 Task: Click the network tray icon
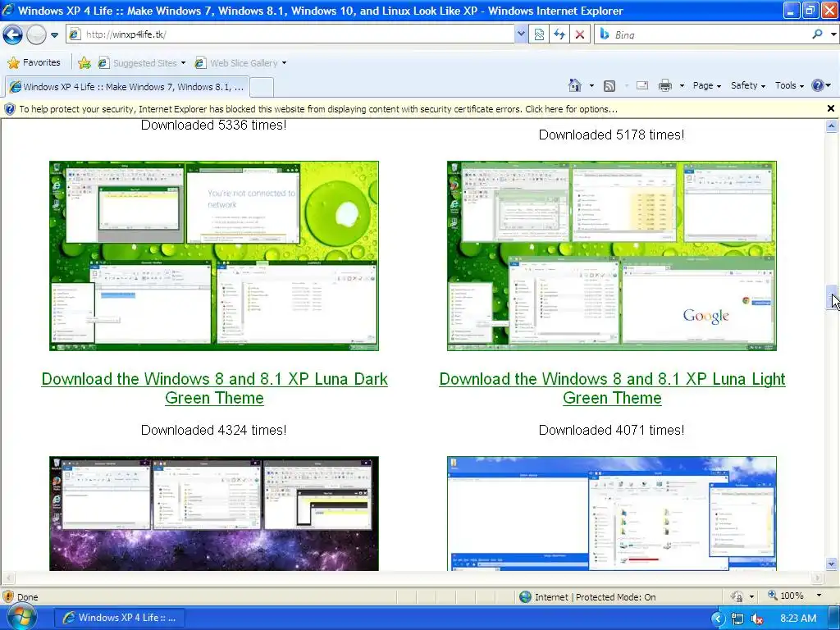tap(737, 619)
